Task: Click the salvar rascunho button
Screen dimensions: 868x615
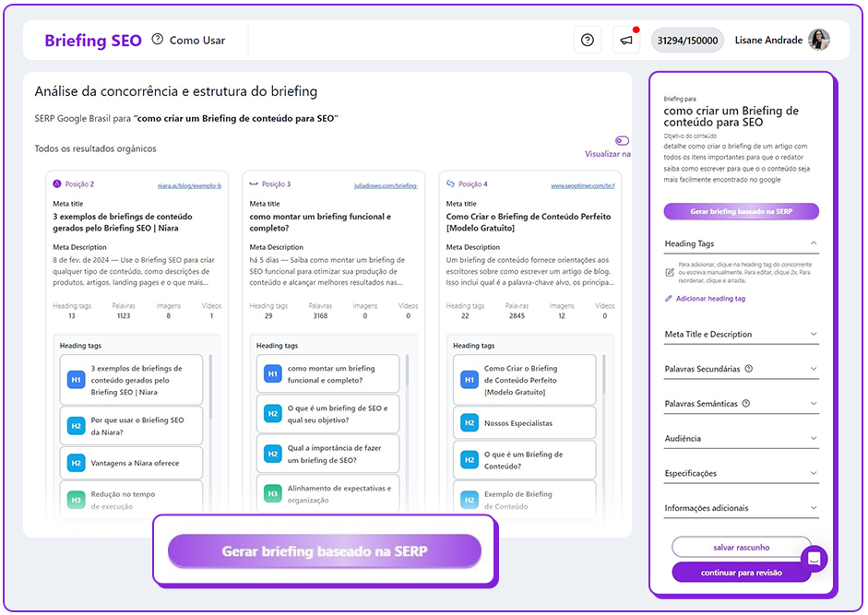Action: 742,547
